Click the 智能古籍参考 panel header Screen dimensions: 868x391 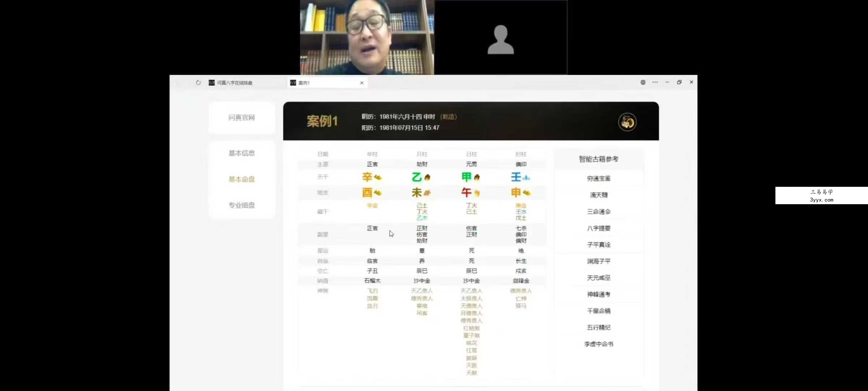coord(599,159)
